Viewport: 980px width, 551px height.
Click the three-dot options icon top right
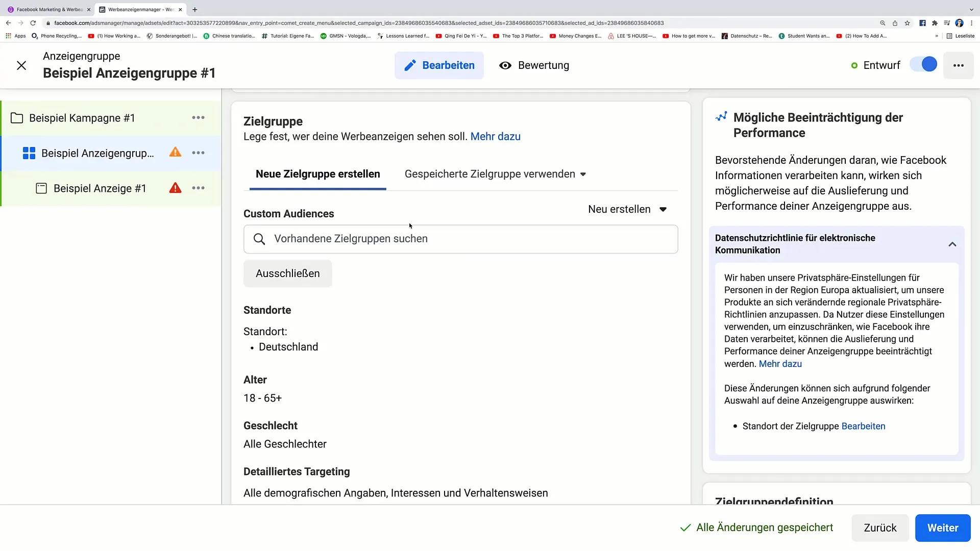point(959,65)
